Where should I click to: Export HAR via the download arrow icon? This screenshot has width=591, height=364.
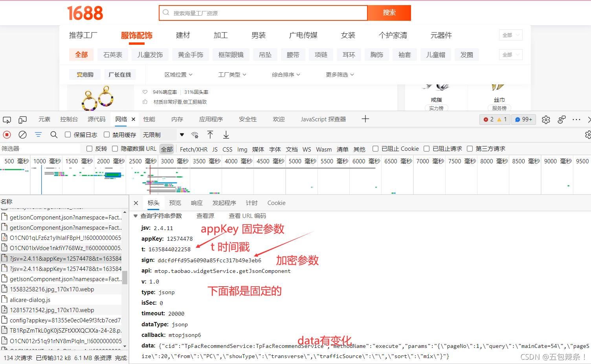(226, 135)
